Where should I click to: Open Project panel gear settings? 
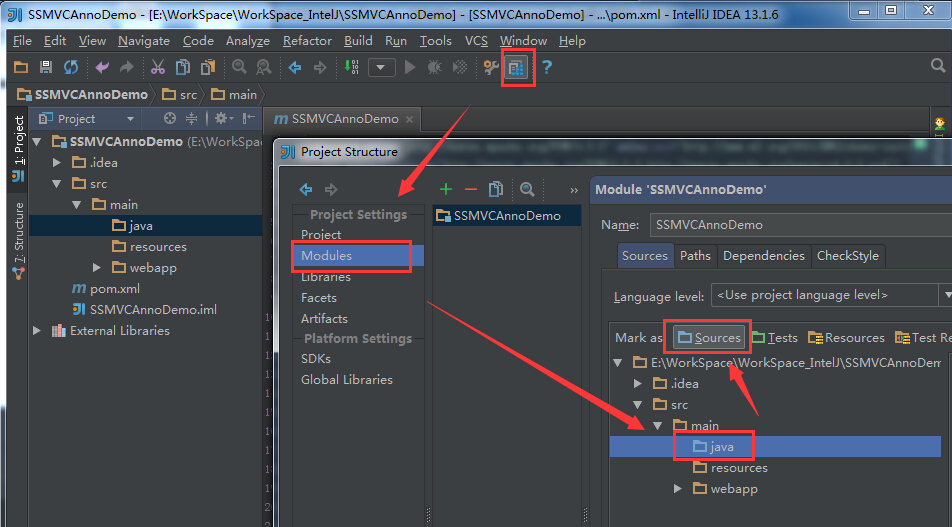click(x=223, y=118)
